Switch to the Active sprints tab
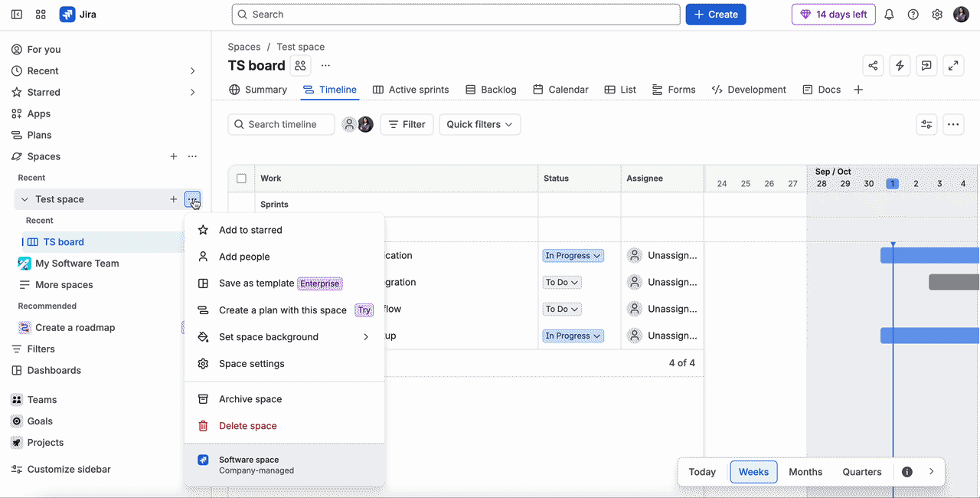 pyautogui.click(x=410, y=90)
